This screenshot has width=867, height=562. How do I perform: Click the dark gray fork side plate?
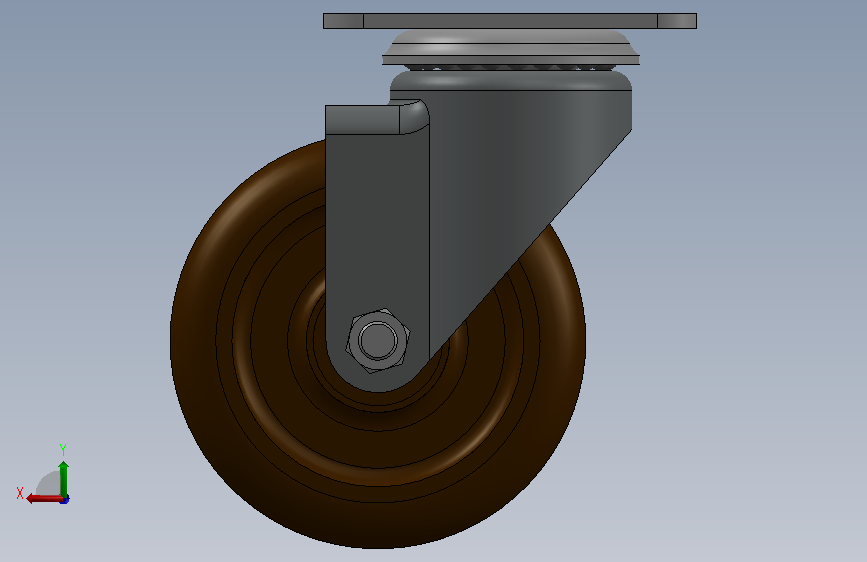coord(377,232)
